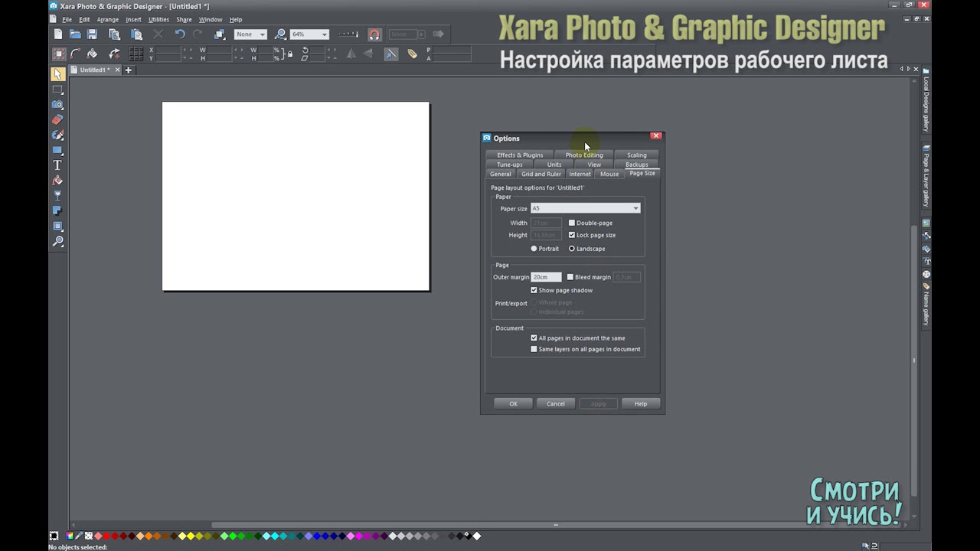Select the Photo (camera) tool
This screenshot has width=980, height=551.
point(57,105)
